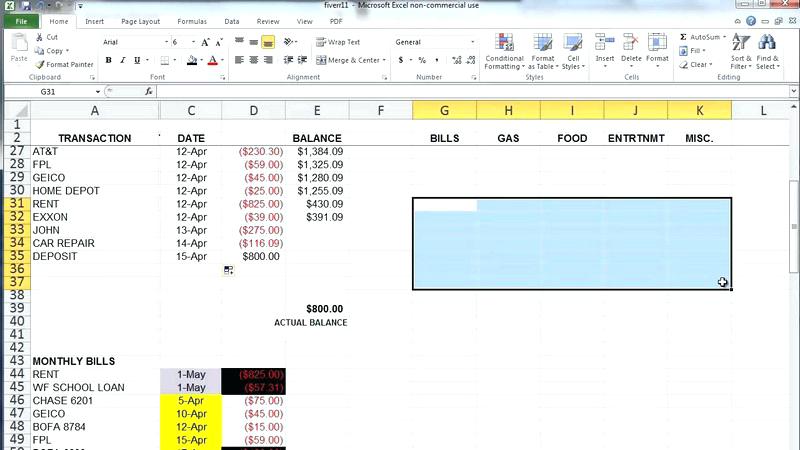Toggle Italic formatting

click(x=122, y=60)
